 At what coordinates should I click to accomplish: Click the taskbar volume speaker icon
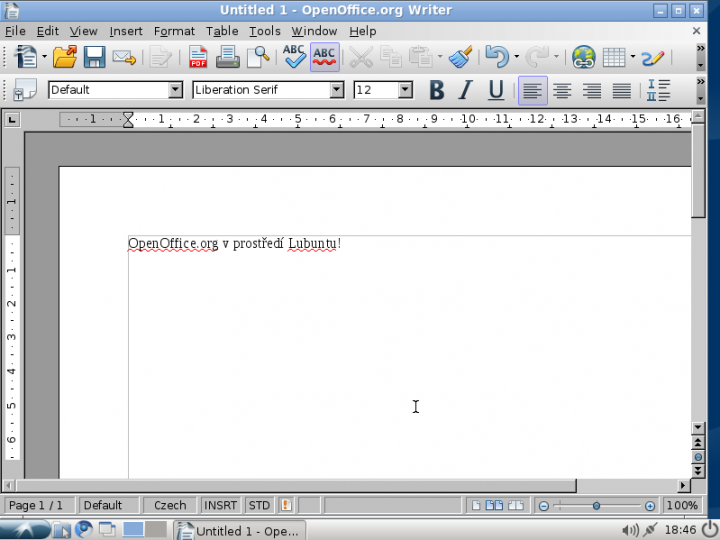(x=630, y=530)
